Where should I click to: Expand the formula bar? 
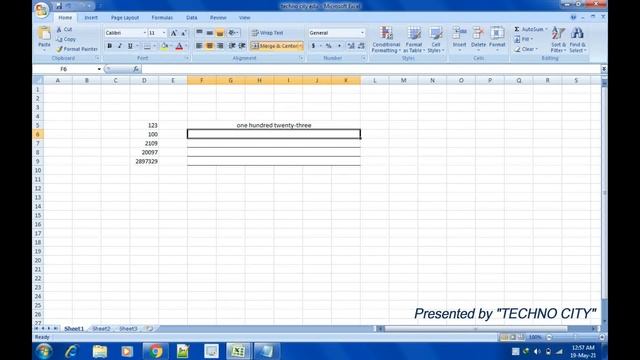tap(603, 69)
